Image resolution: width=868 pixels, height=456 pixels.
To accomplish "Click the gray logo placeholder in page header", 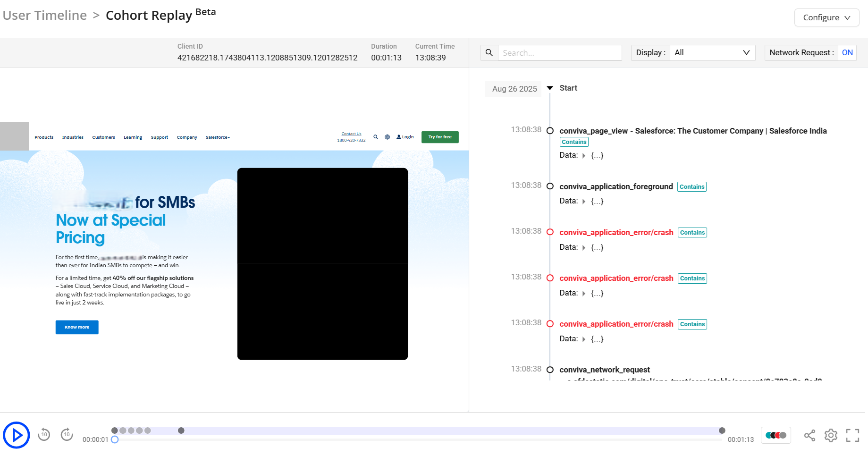I will pyautogui.click(x=14, y=136).
